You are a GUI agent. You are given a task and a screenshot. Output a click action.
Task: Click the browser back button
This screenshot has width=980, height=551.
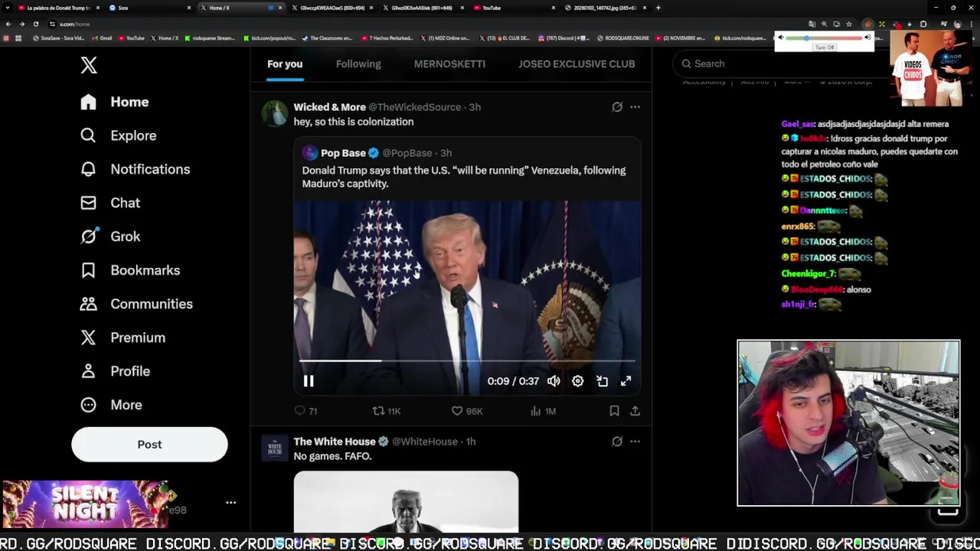[x=8, y=24]
